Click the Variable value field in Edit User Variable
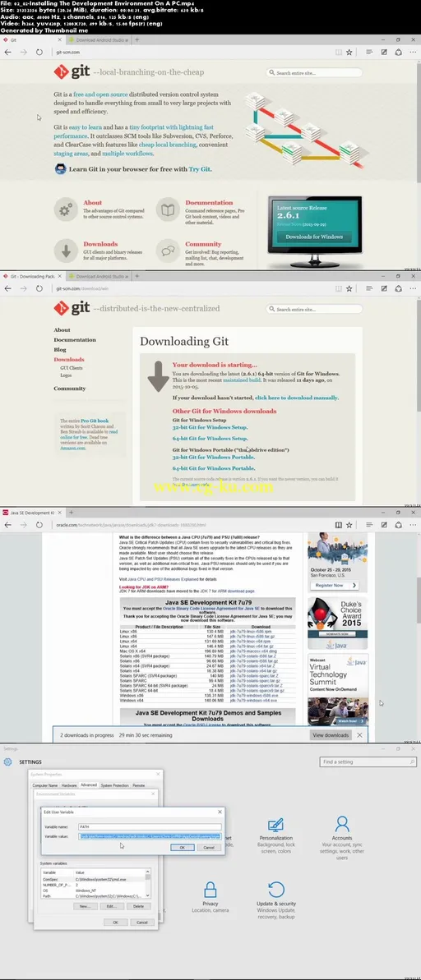The width and height of the screenshot is (421, 980). pyautogui.click(x=150, y=835)
